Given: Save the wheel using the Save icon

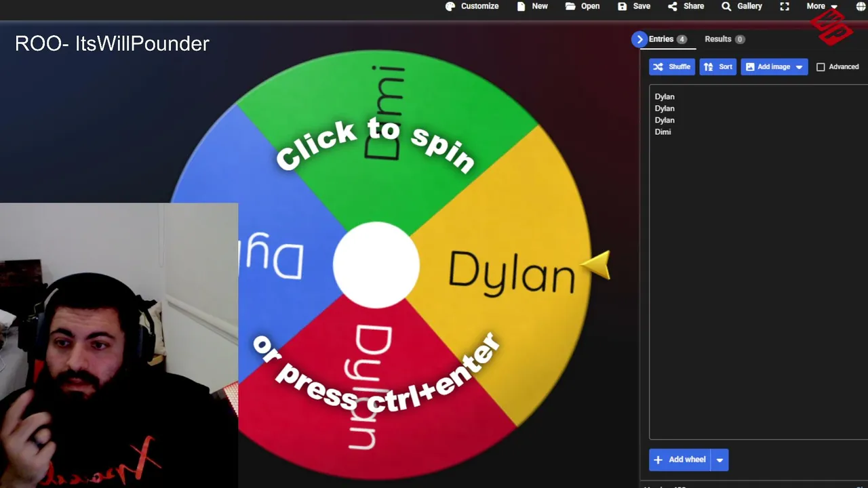Looking at the screenshot, I should tap(622, 6).
